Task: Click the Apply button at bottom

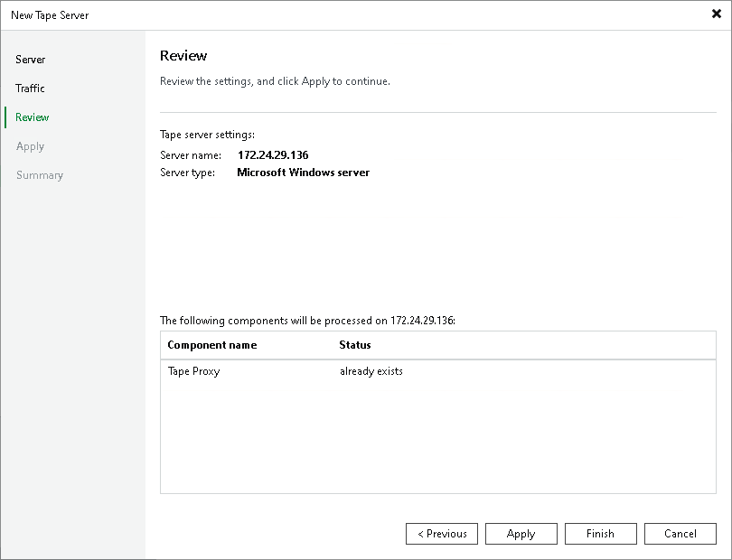Action: click(521, 534)
